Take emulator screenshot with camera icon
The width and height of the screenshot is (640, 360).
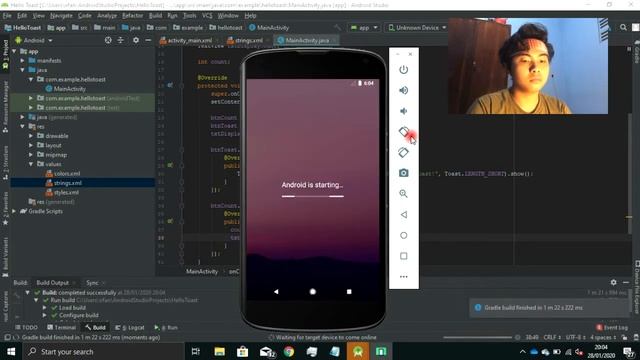click(x=403, y=173)
